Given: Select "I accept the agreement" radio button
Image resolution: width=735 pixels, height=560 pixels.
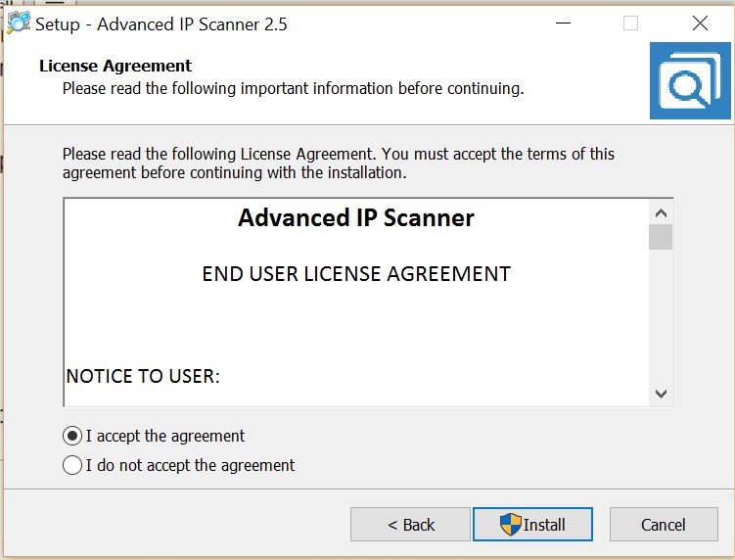Looking at the screenshot, I should pyautogui.click(x=72, y=436).
